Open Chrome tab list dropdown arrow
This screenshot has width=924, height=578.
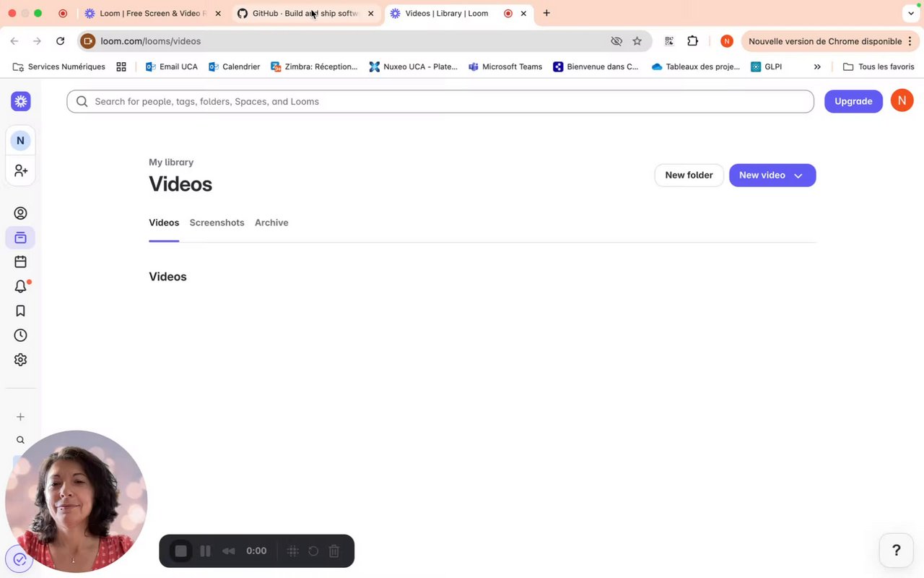tap(910, 13)
